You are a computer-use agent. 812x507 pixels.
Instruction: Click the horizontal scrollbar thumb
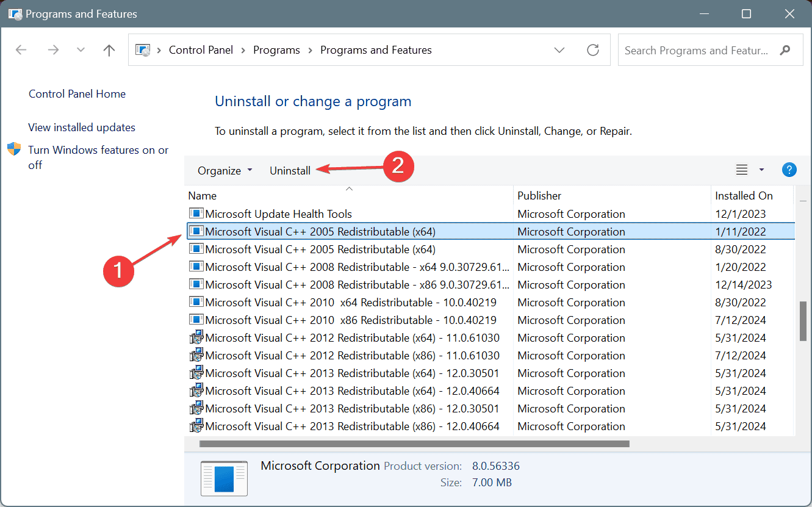tap(414, 444)
